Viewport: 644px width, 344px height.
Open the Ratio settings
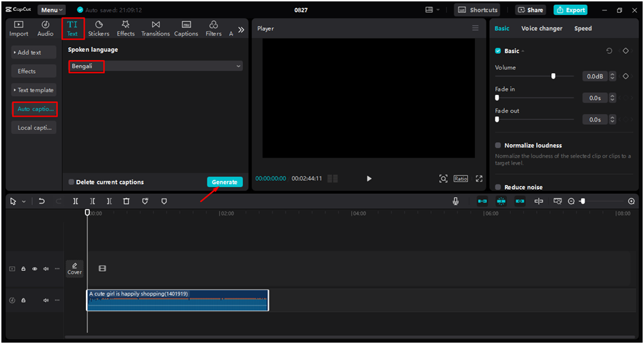[x=460, y=178]
